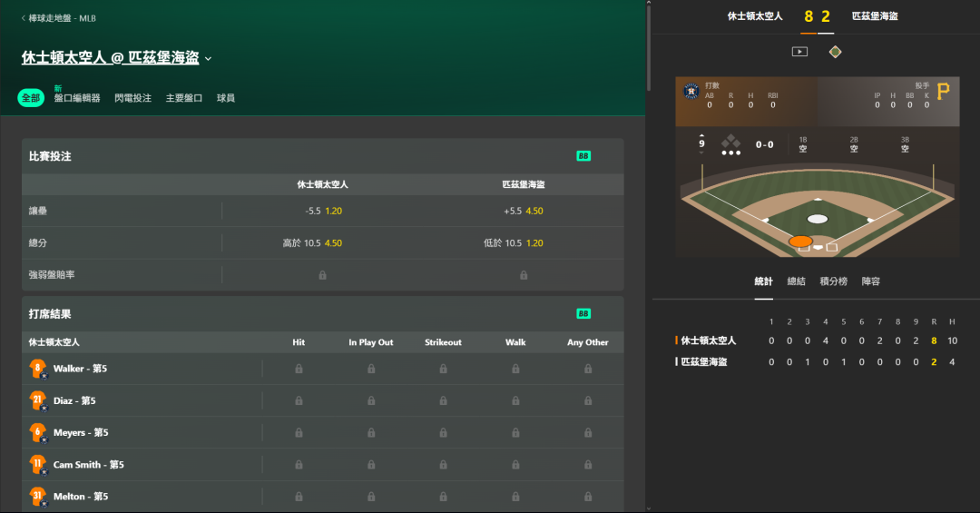Switch to the baseball diamond field view
The image size is (980, 513).
pyautogui.click(x=835, y=52)
